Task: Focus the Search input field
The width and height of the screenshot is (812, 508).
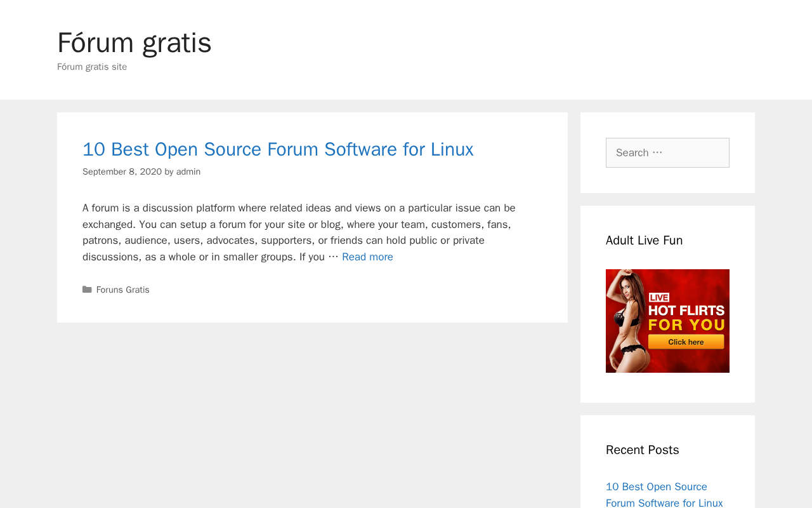Action: [667, 152]
